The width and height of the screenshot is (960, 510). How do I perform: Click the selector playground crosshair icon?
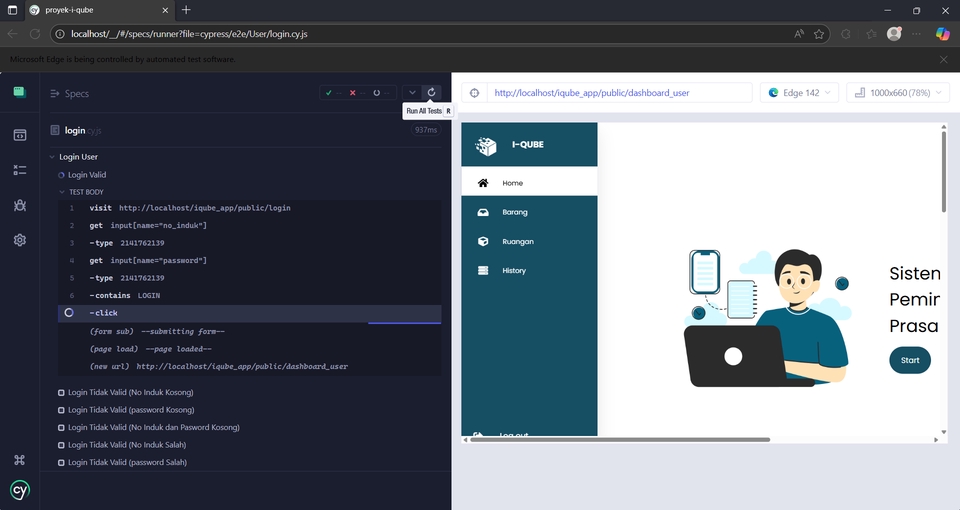click(475, 93)
